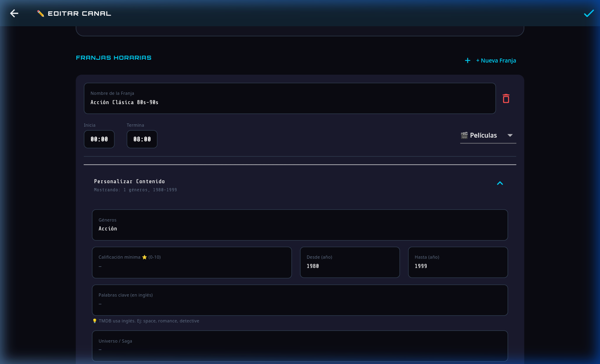Viewport: 600px width, 364px height.
Task: Click the Franjas Horarias section heading
Action: (114, 58)
